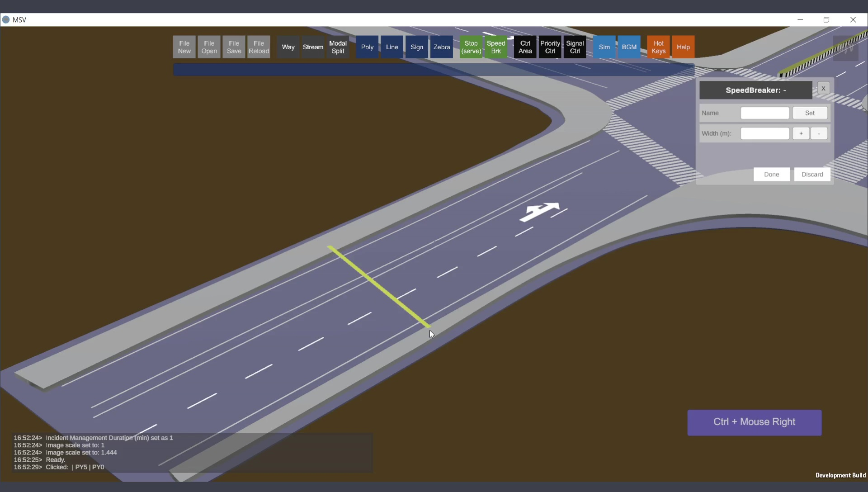Close the SpeedBreaker panel with X
Viewport: 868px width, 492px height.
[823, 89]
